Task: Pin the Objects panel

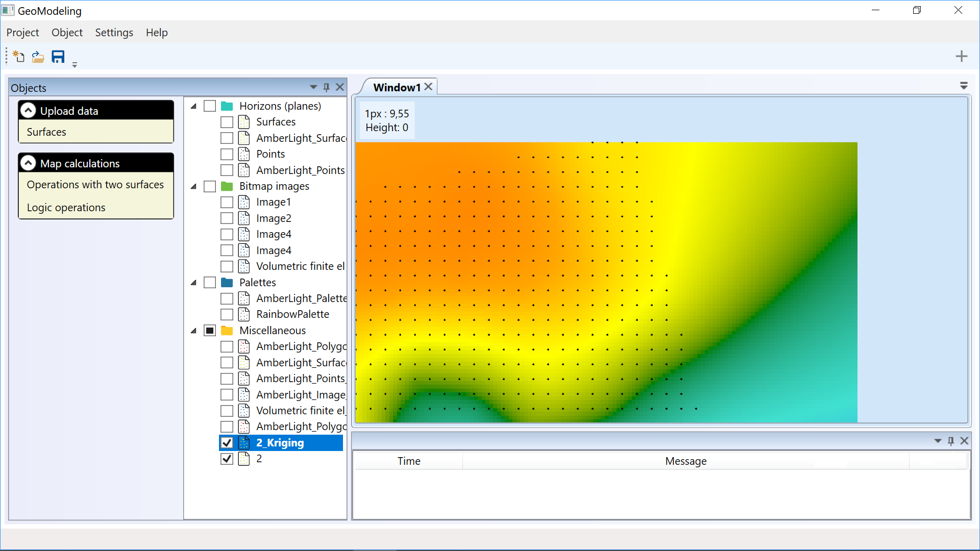Action: [x=327, y=87]
